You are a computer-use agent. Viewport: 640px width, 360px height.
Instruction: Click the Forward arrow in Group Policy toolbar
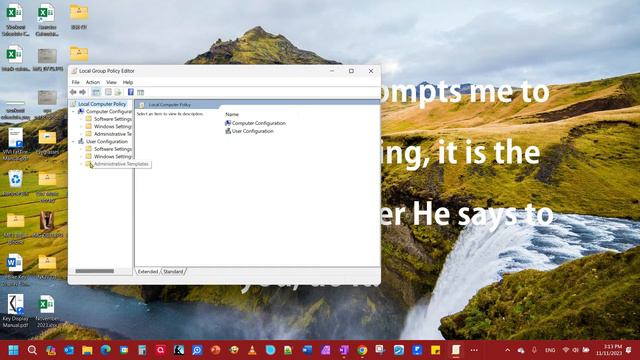pos(82,92)
